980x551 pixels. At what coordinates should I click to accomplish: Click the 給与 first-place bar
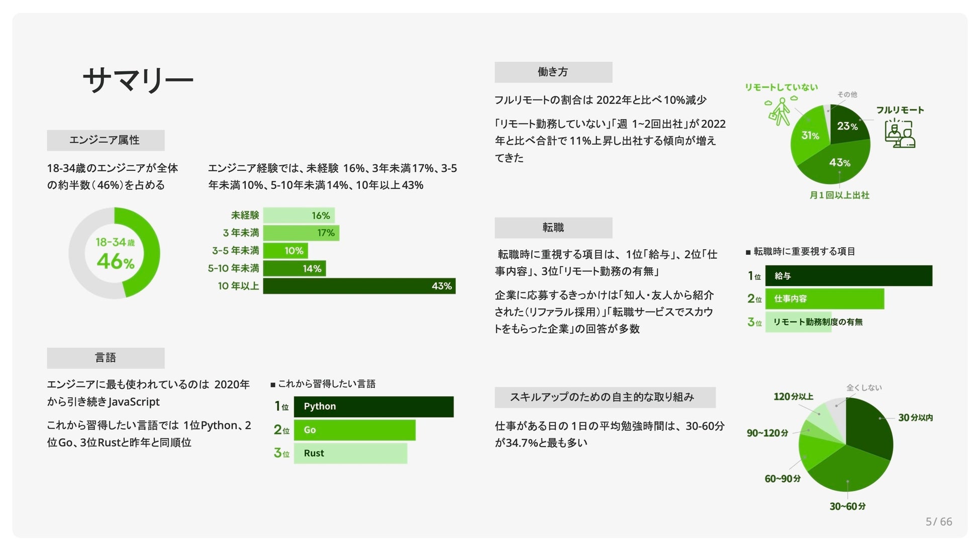click(x=848, y=276)
